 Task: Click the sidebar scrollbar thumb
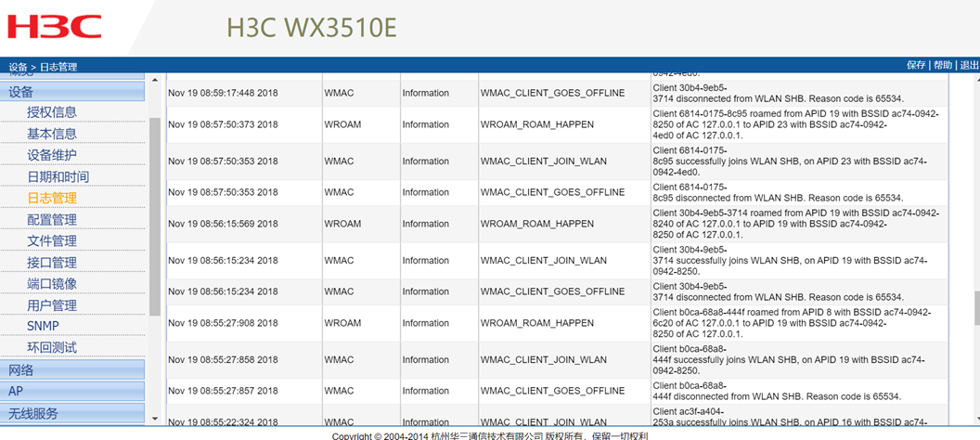(x=155, y=216)
